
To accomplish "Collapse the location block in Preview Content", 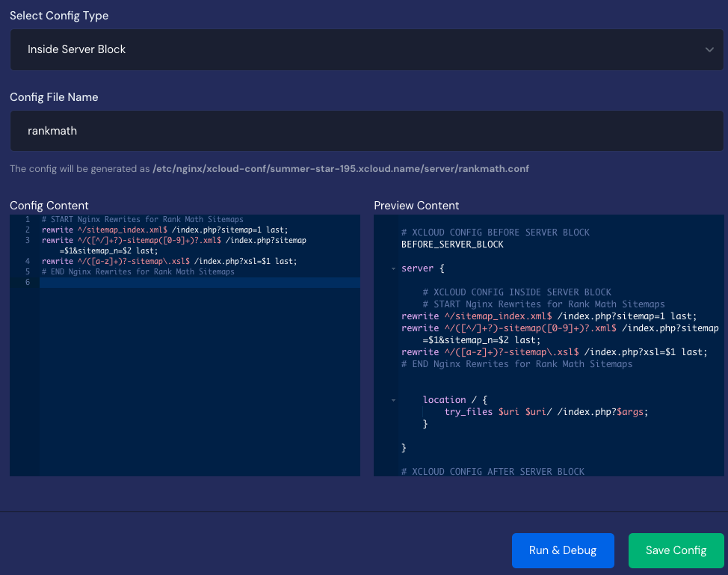I will (x=394, y=399).
